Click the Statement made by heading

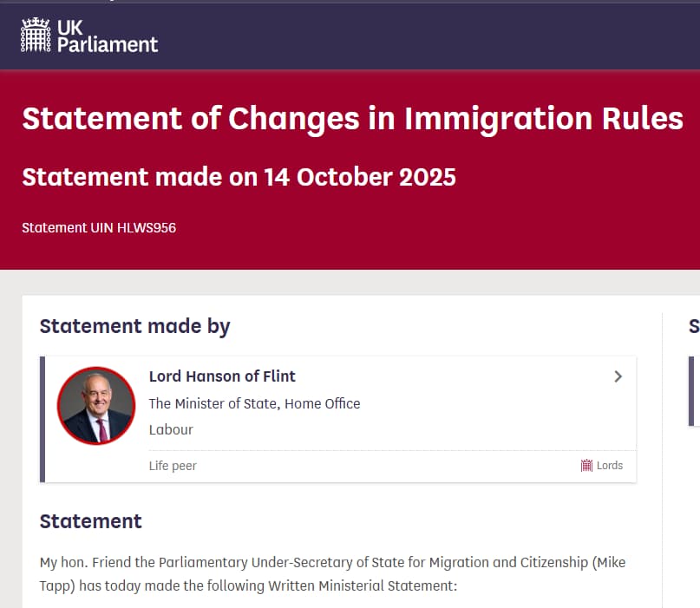(135, 326)
